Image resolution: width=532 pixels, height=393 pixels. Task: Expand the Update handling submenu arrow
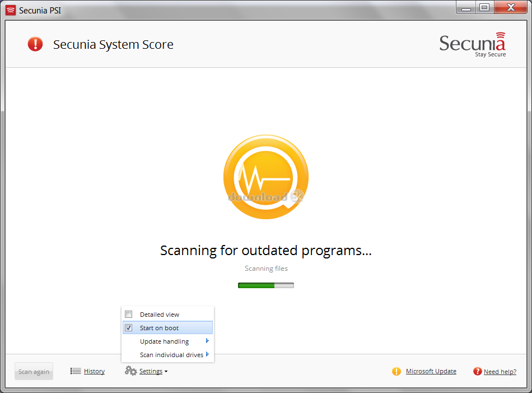coord(207,341)
